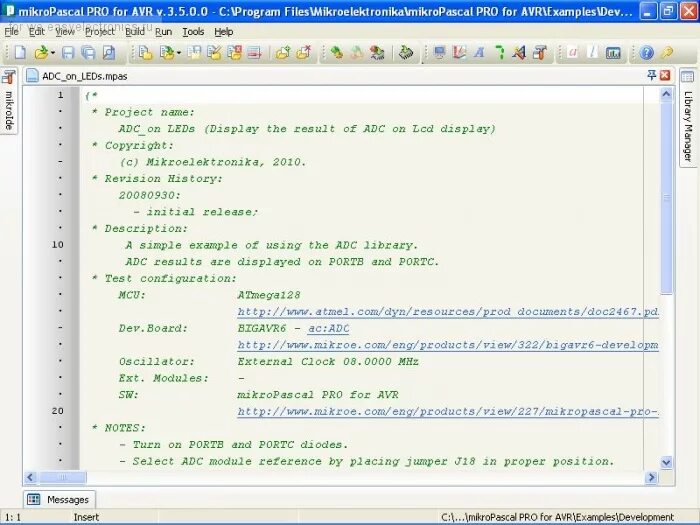Viewport: 700px width, 525px height.
Task: Click the New Project toolbar icon
Action: 146,53
